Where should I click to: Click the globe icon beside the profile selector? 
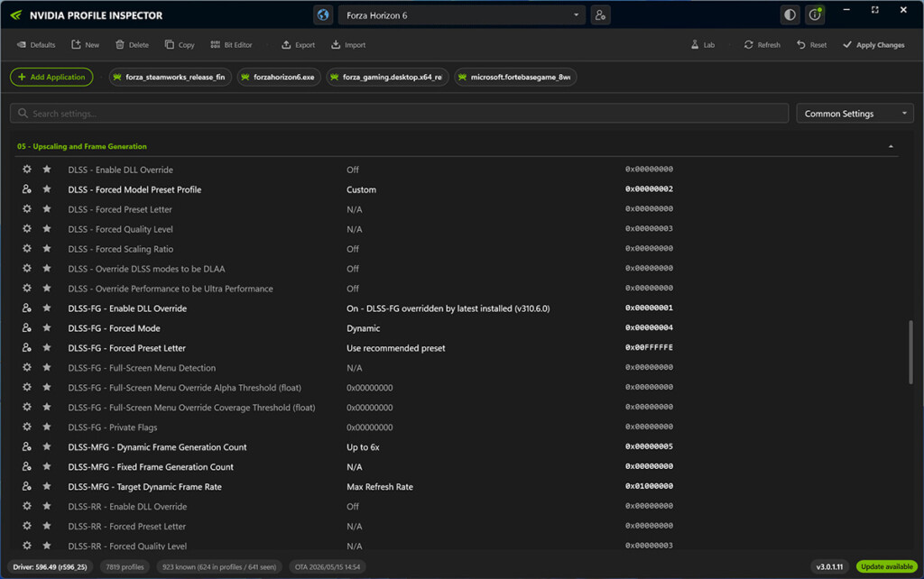pos(323,15)
